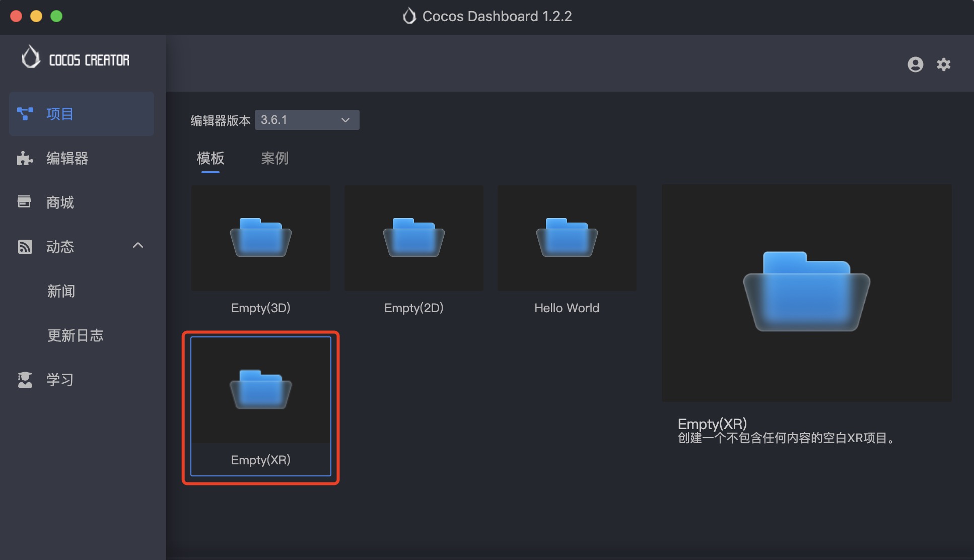
Task: Open the editor version 3.6.1 dropdown
Action: click(x=307, y=120)
